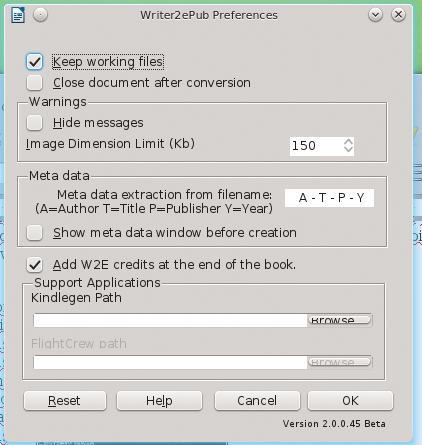
Task: Enable Show meta data window before creation
Action: point(34,233)
